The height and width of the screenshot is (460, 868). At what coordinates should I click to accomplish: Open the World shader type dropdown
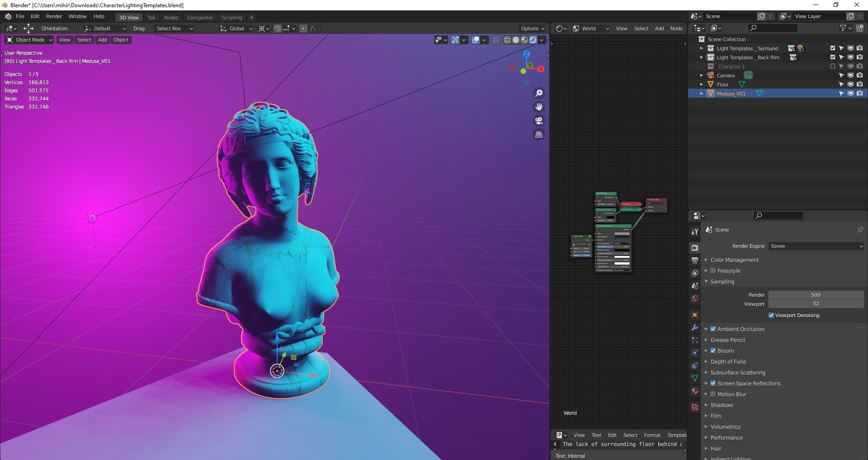click(x=591, y=28)
